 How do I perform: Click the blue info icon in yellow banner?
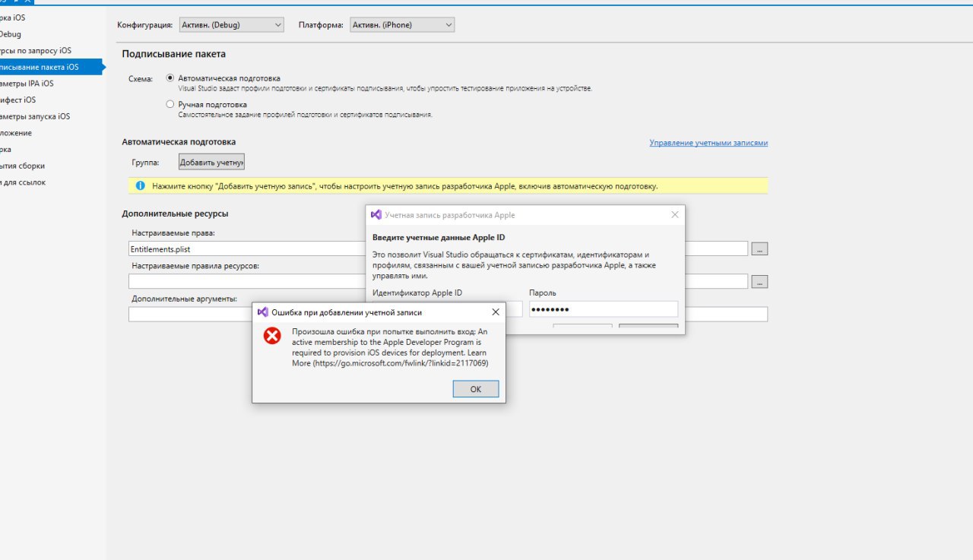pyautogui.click(x=140, y=185)
